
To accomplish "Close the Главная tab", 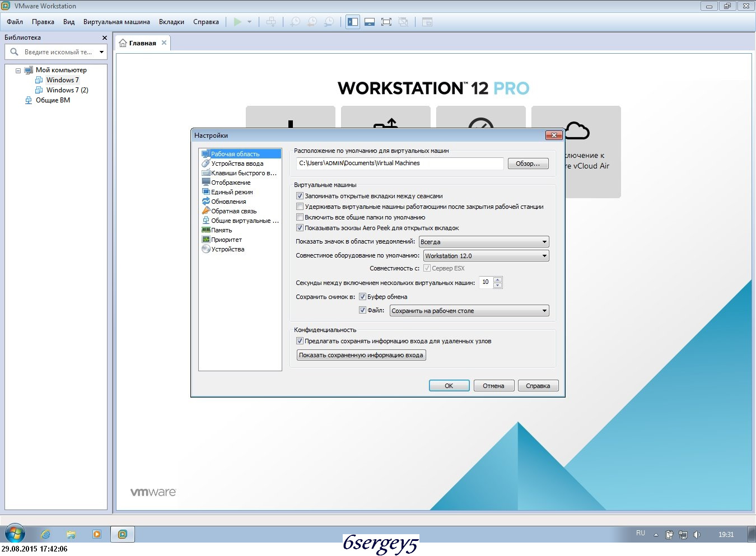I will (164, 43).
